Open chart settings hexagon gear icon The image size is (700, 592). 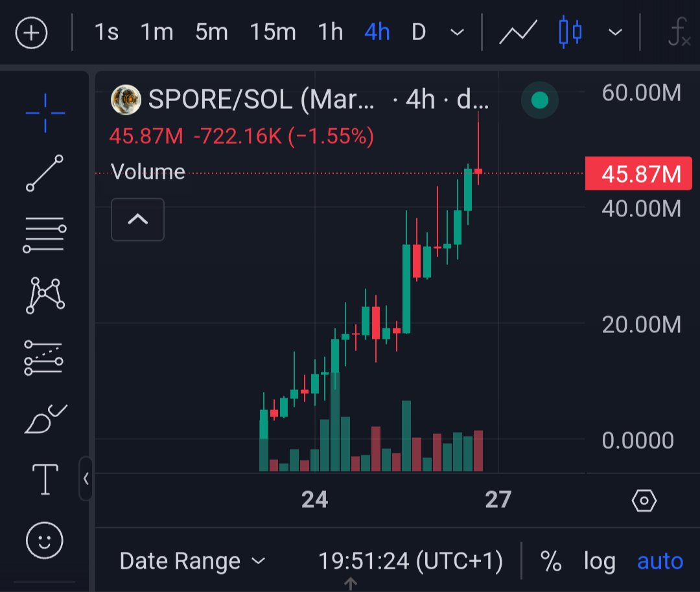(644, 501)
